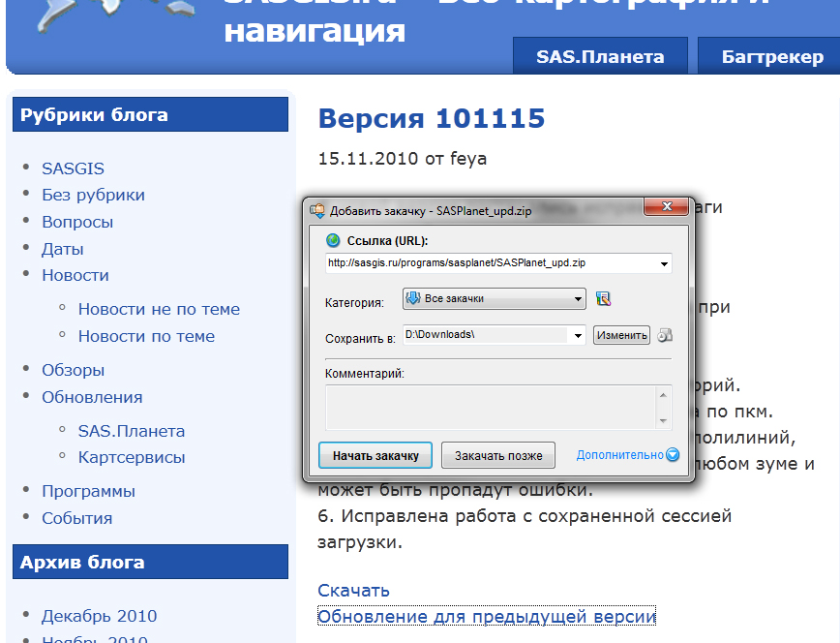Expand the D:\Downloads\ save path dropdown

point(579,335)
